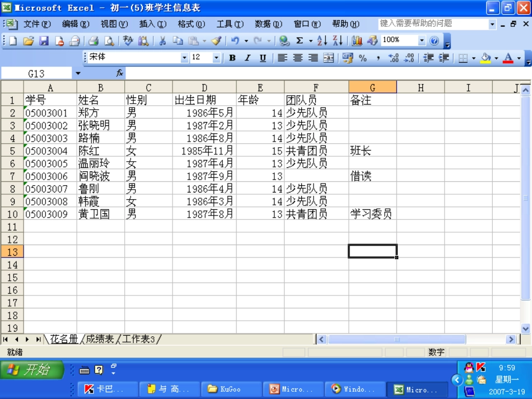Open Print Preview
This screenshot has width=532, height=399.
click(x=109, y=41)
